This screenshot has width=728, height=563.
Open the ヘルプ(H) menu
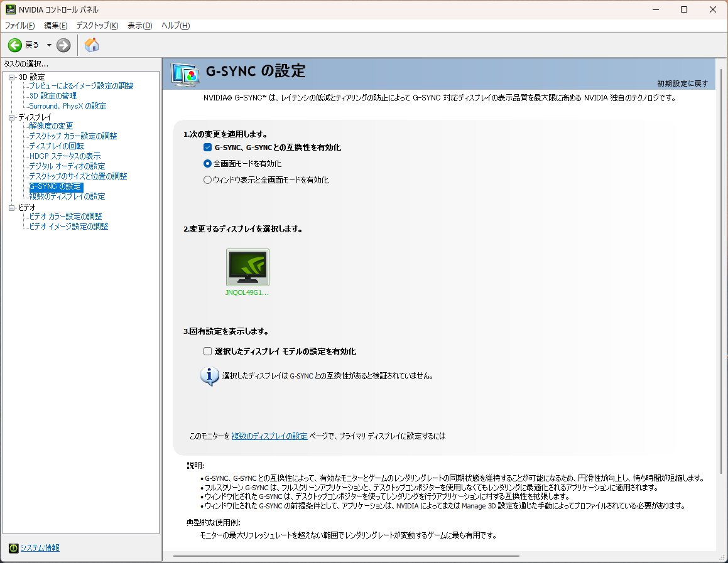175,26
